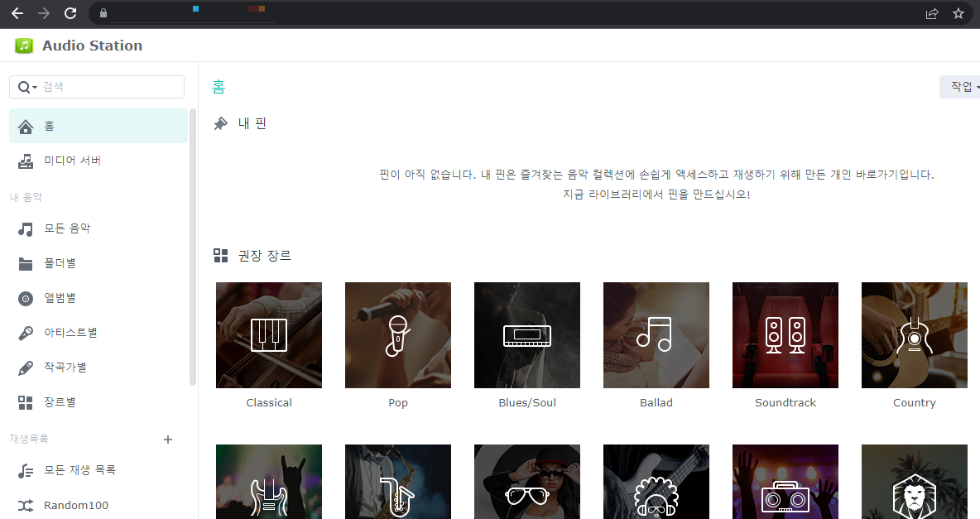The width and height of the screenshot is (980, 519).
Task: Click the 내 핀 section heading
Action: [252, 124]
